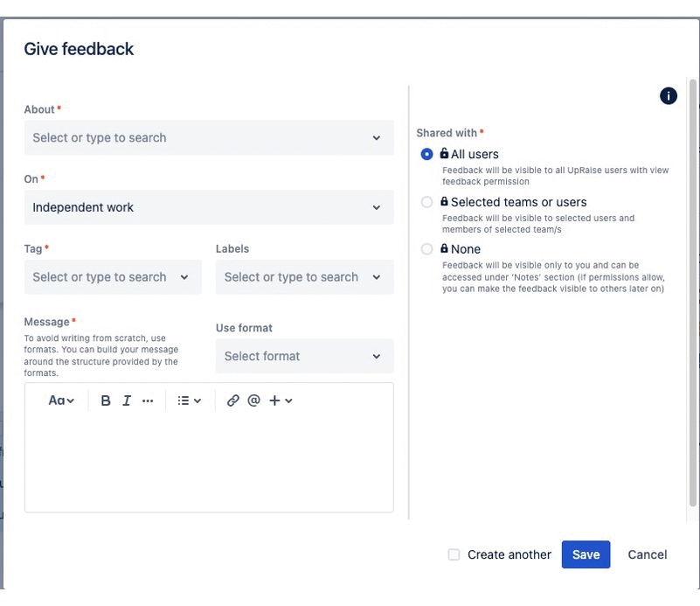Open the Tag dropdown

[x=113, y=277]
